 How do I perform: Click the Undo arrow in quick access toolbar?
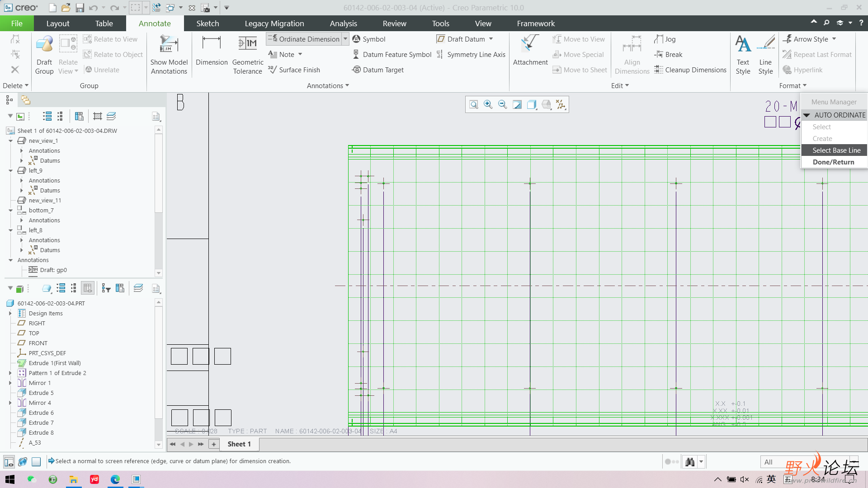(93, 8)
